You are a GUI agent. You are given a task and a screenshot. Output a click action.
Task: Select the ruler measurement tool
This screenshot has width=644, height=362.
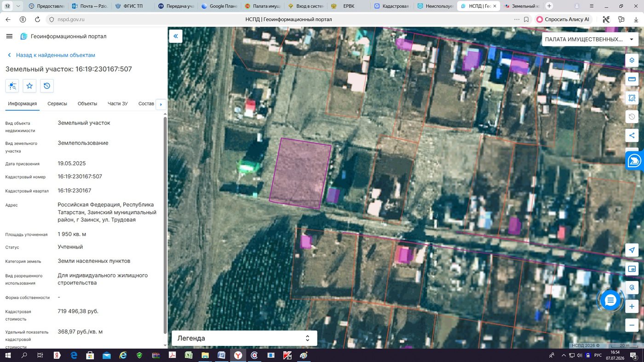[632, 79]
